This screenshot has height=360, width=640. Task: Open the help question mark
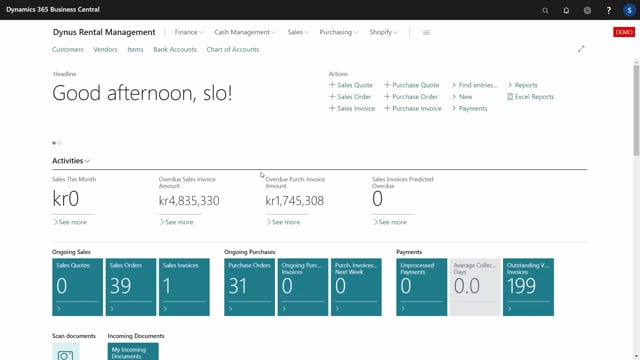tap(609, 10)
